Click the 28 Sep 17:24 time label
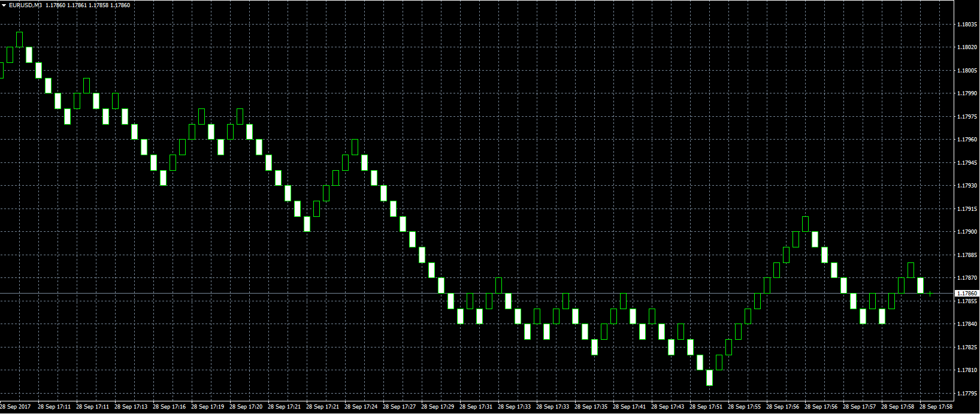 coord(361,407)
